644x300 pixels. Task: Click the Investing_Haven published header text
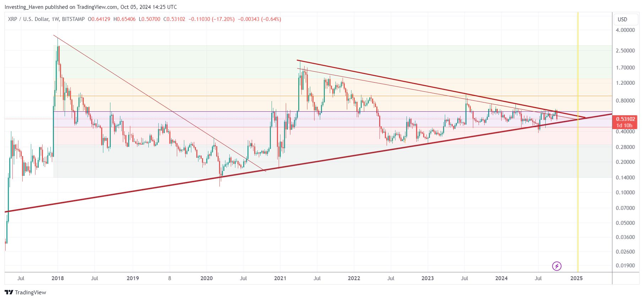91,7
